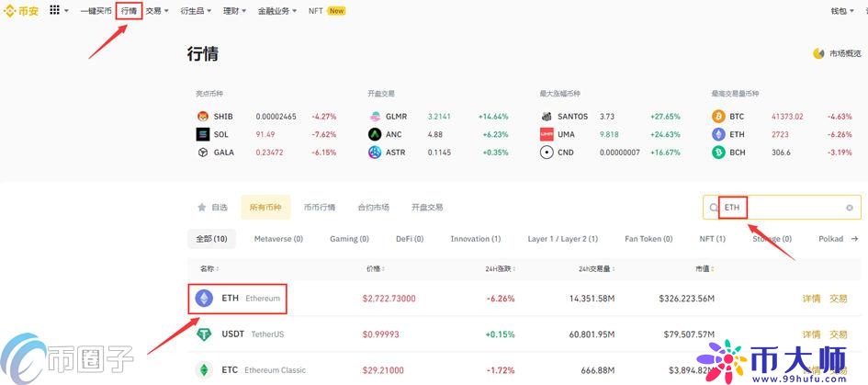Click the ANC coin icon
This screenshot has width=868, height=385.
coord(375,134)
